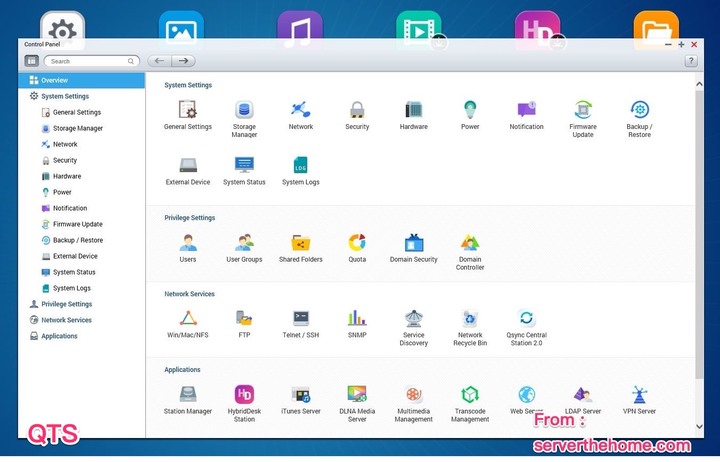Go forward with right arrow button

184,61
